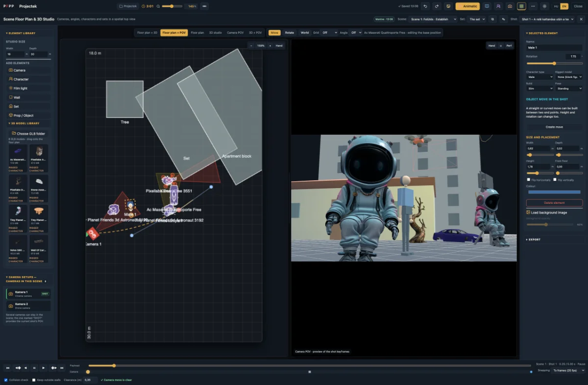The height and width of the screenshot is (385, 588).
Task: Toggle the Move transform mode
Action: [274, 32]
